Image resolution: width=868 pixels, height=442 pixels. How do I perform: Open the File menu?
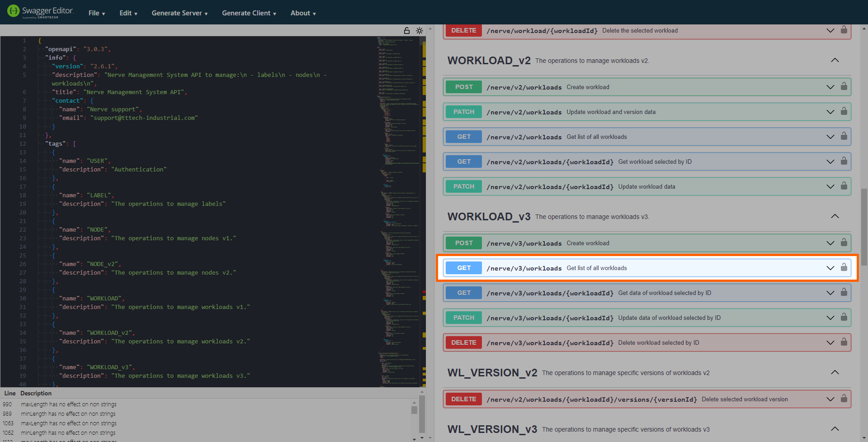[96, 13]
